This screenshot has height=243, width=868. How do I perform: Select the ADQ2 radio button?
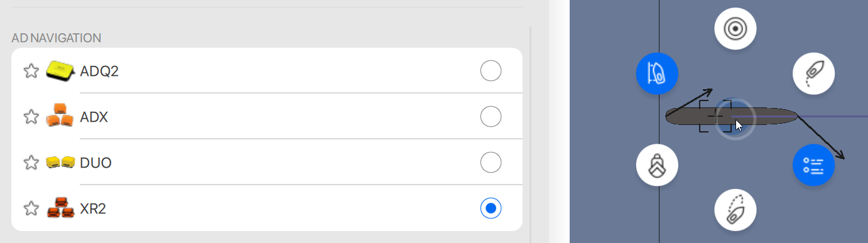(491, 70)
